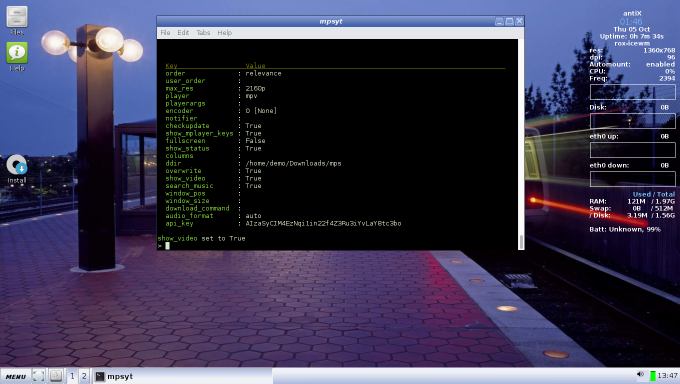Click the volume speaker tray icon
This screenshot has width=680, height=384.
pyautogui.click(x=641, y=375)
